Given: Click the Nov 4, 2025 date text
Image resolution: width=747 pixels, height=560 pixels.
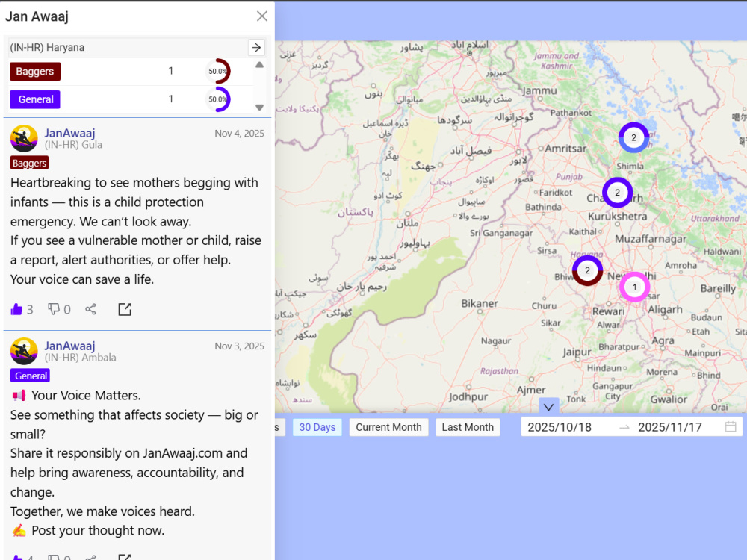Looking at the screenshot, I should click(239, 134).
